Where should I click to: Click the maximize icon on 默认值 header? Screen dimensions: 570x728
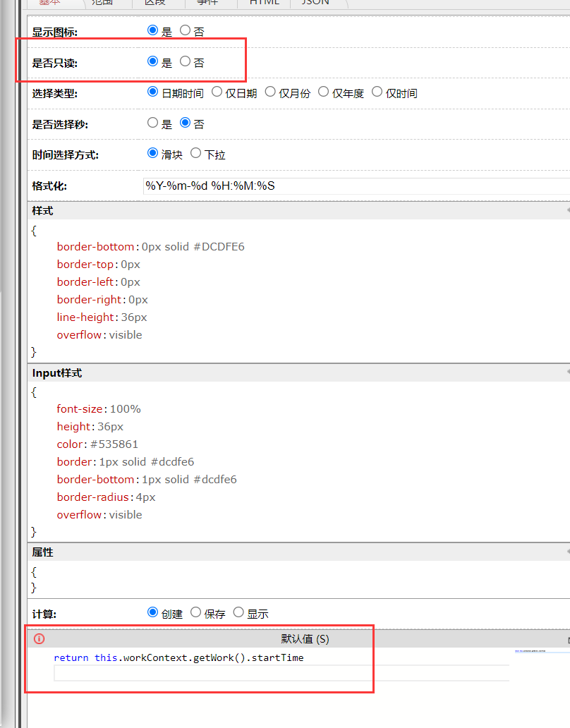point(568,639)
